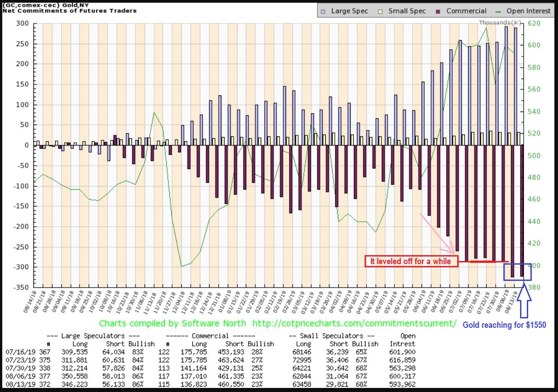
Task: Click the red horizontal level line
Action: pos(483,261)
